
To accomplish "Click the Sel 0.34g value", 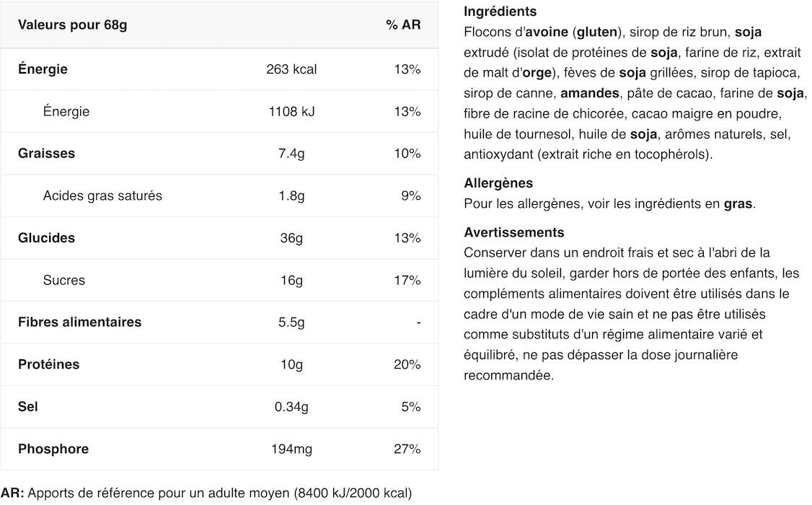I will click(291, 407).
